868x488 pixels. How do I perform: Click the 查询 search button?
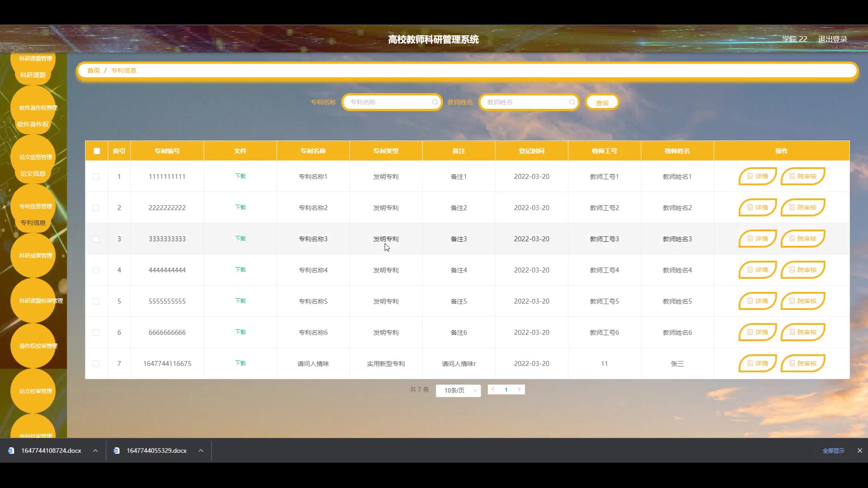pos(602,103)
